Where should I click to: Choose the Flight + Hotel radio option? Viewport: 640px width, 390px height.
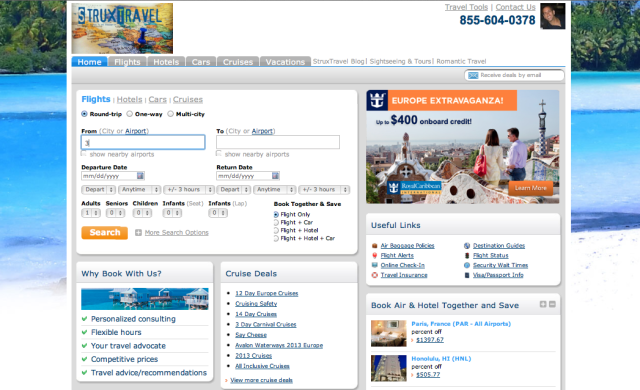click(x=276, y=230)
